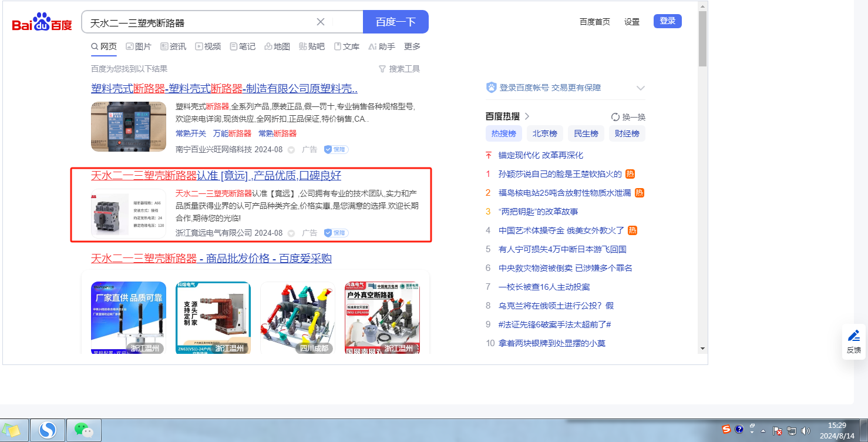Viewport: 868px width, 442px height.
Task: Click the search input field
Action: 200,22
